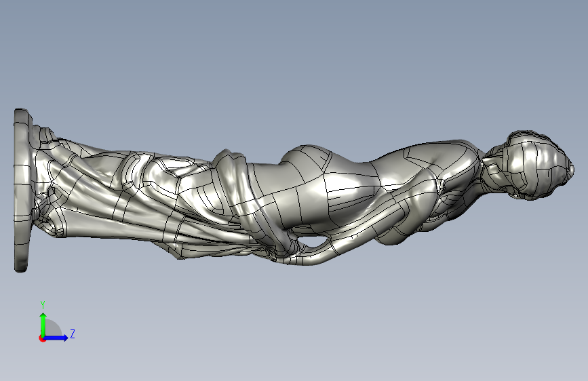Select the statue's flat circular base
The width and height of the screenshot is (588, 381).
click(x=22, y=190)
